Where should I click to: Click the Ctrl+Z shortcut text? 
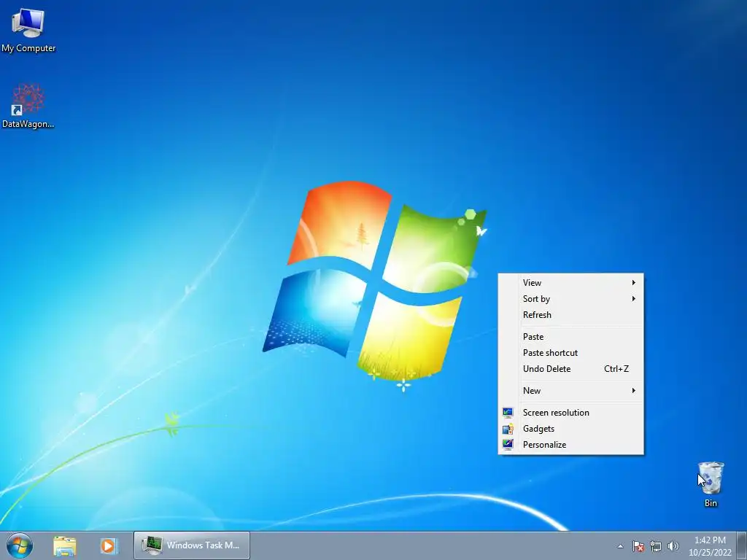point(616,369)
